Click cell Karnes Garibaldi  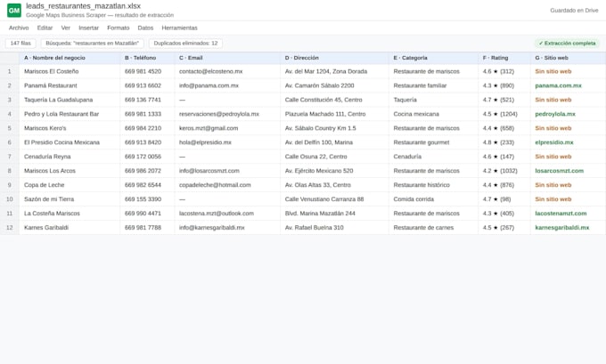click(x=70, y=228)
